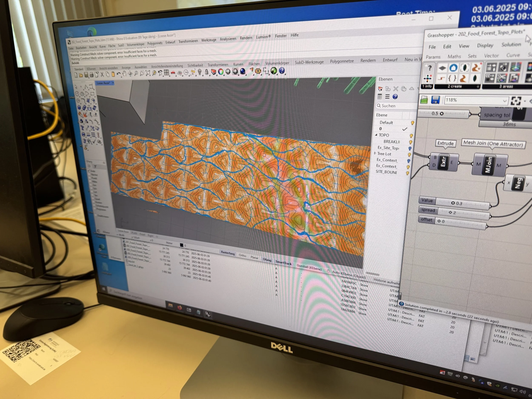The width and height of the screenshot is (532, 399).
Task: Toggle visibility bulb of Default layer
Action: (x=412, y=123)
